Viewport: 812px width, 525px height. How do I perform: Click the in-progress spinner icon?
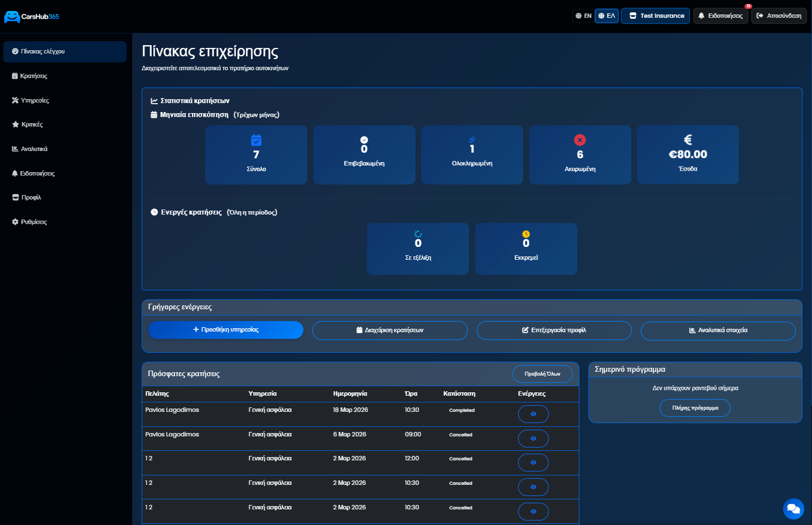coord(418,234)
